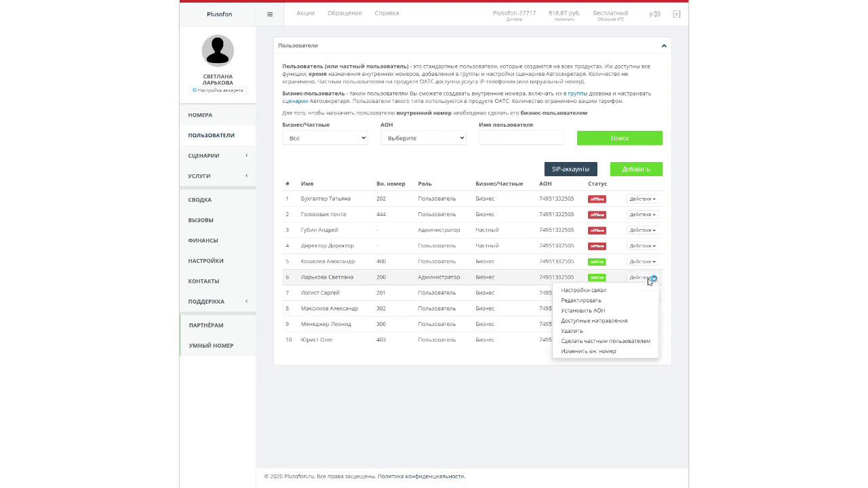Click the green Добавить button
The image size is (868, 488).
[x=636, y=169]
